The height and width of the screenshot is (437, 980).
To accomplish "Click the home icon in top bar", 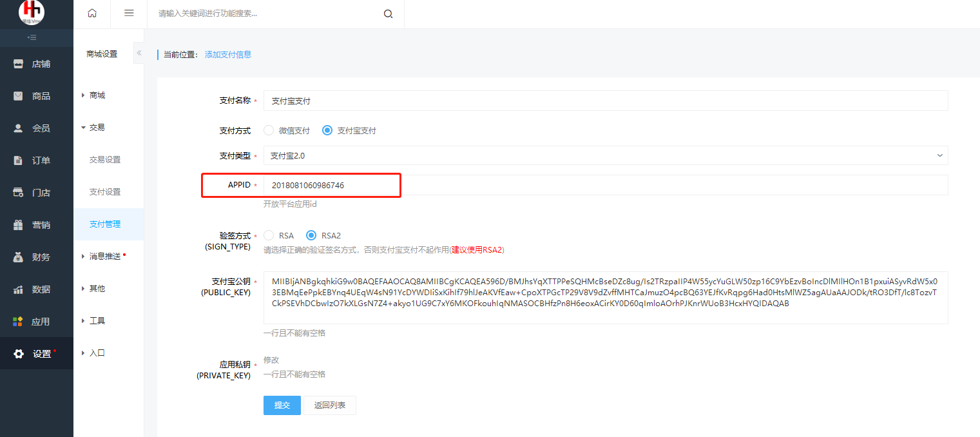I will 92,14.
